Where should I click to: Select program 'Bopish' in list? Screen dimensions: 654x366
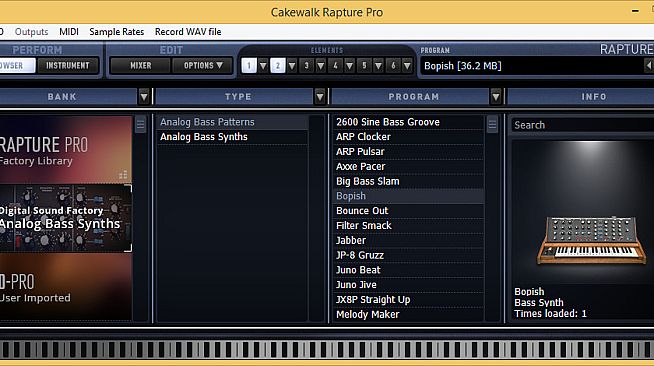pos(409,196)
